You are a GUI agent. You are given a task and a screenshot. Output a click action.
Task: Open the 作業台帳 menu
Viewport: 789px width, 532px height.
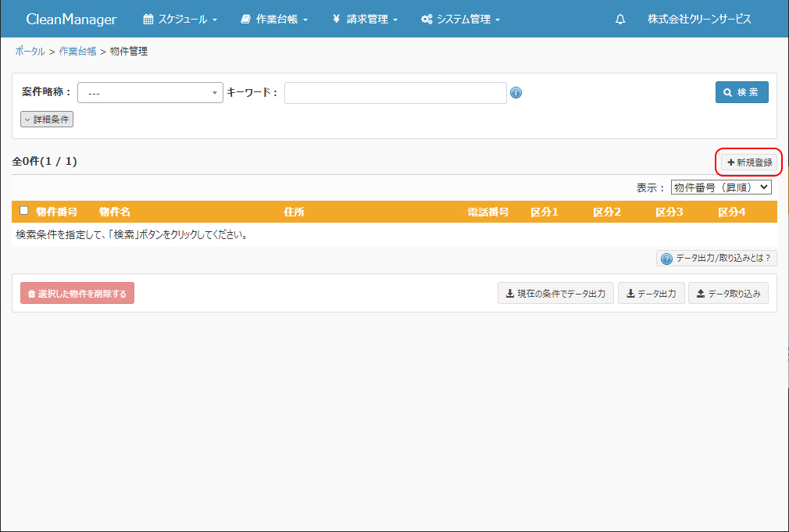(274, 20)
